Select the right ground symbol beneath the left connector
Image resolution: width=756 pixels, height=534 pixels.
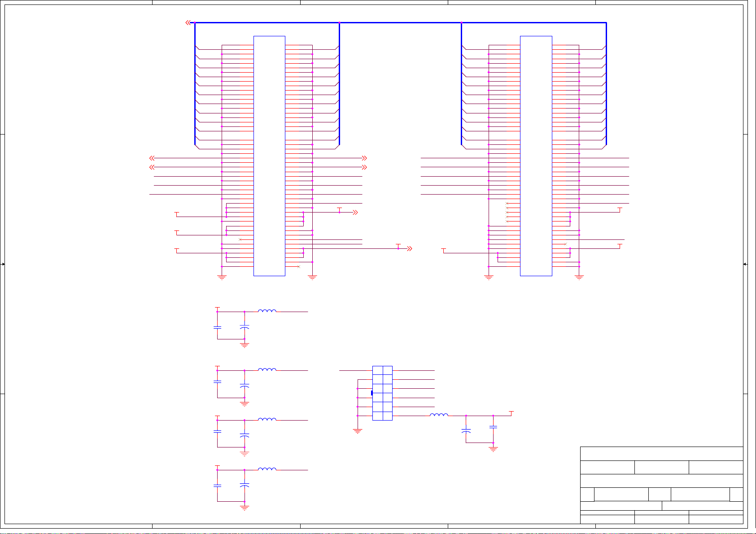[x=312, y=278]
